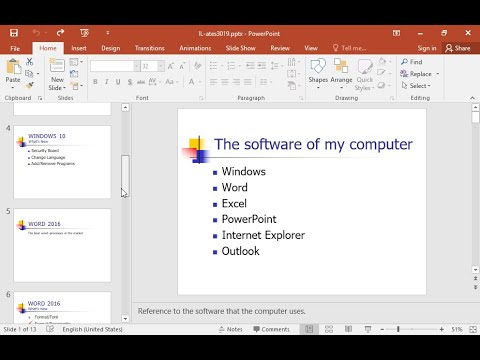Switch to Slide Sorter view in status bar
Viewport: 480px width, 360px height.
point(329,329)
